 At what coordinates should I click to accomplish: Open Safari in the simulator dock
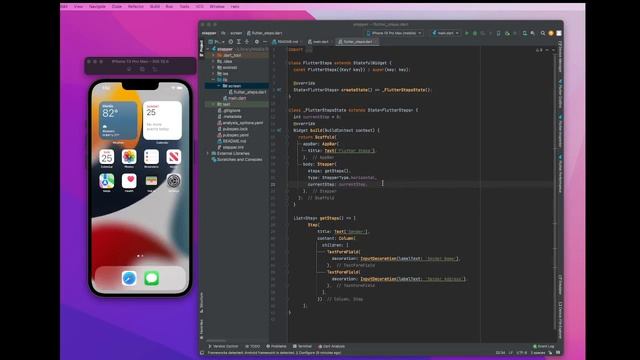tap(129, 278)
